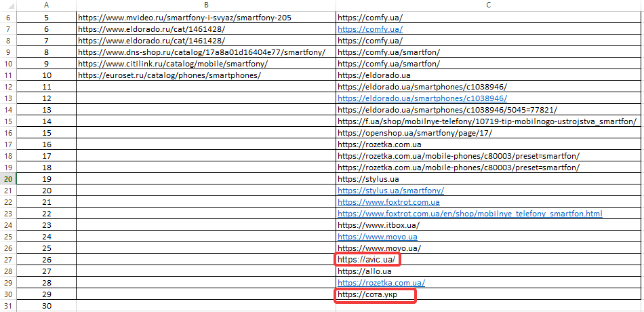
Task: Select the https://allo.ua cell
Action: [489, 271]
